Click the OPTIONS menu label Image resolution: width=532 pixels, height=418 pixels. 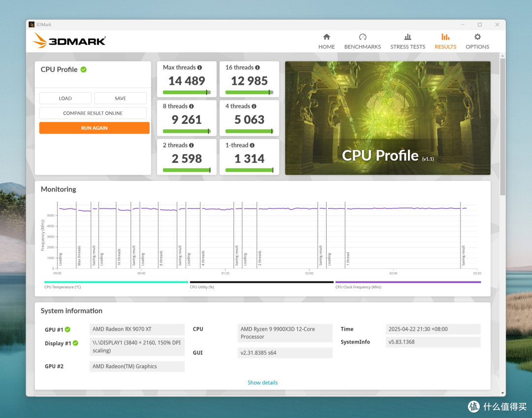pyautogui.click(x=477, y=47)
